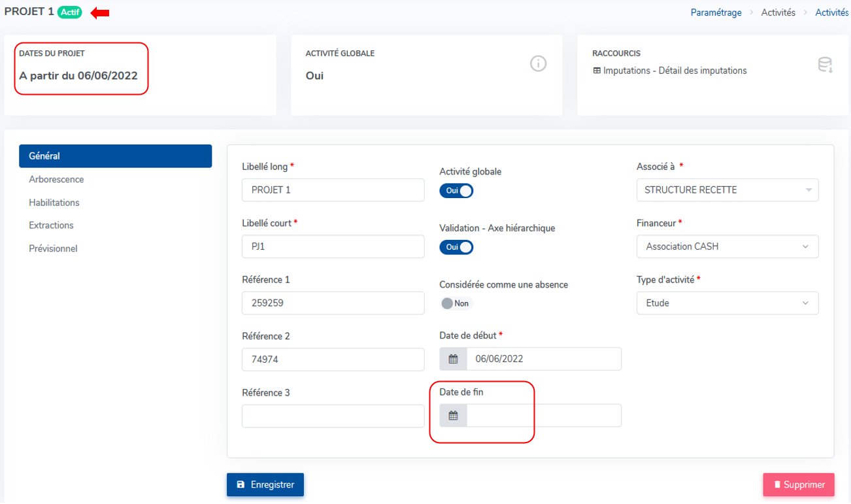Open the Habilitations tab
Screen dimensions: 851x504
(54, 203)
